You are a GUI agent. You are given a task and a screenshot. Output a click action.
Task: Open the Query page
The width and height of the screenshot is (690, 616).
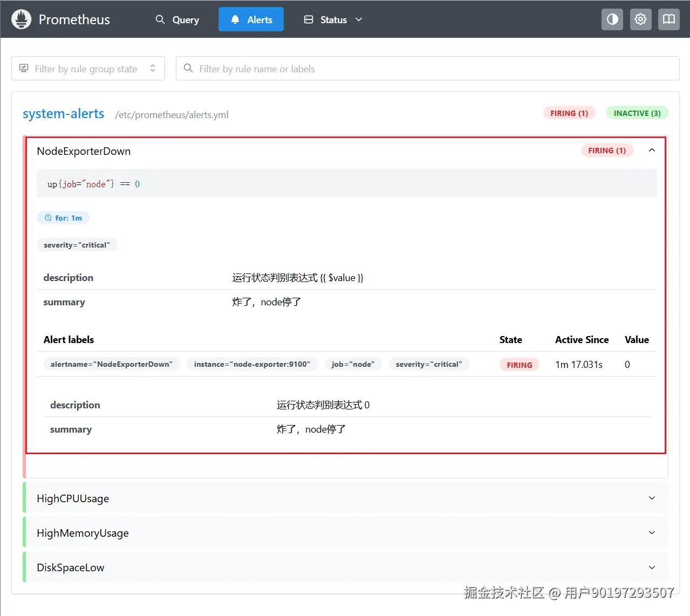point(177,19)
